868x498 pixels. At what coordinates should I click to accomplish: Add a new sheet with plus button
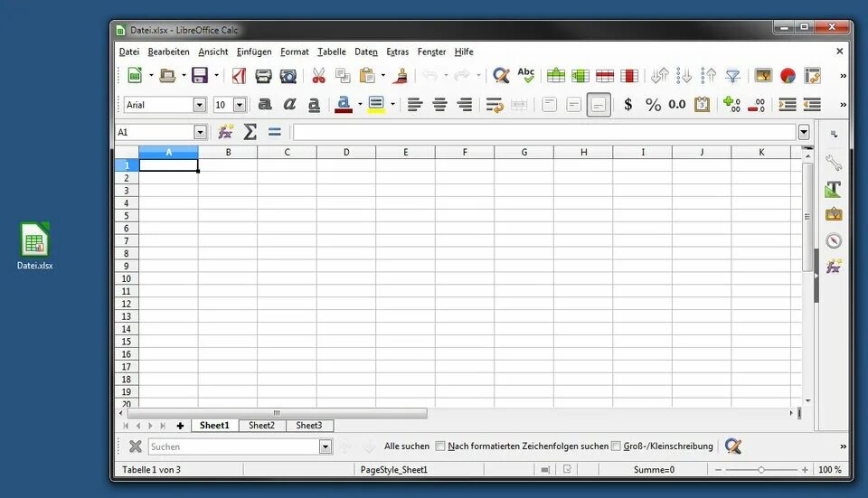[x=180, y=426]
